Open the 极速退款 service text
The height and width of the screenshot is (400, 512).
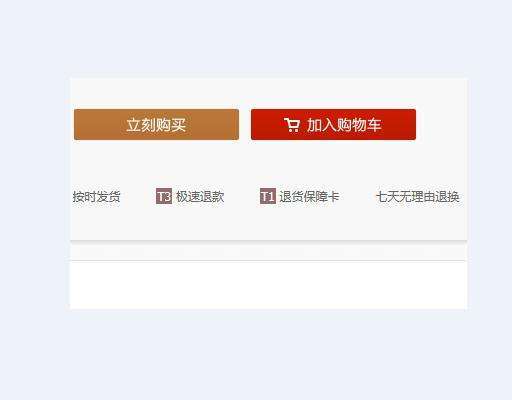tap(200, 197)
